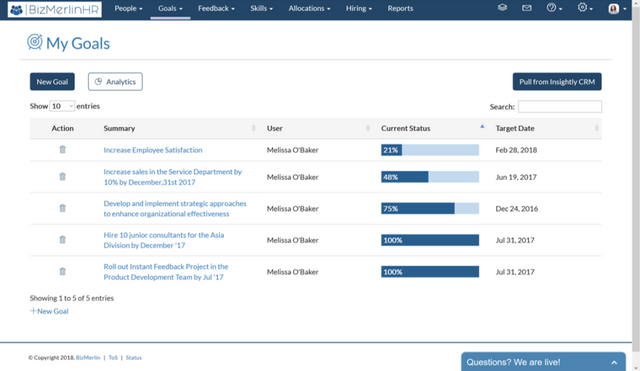Open the Analytics button
Screen dimensions: 640x371
point(115,82)
